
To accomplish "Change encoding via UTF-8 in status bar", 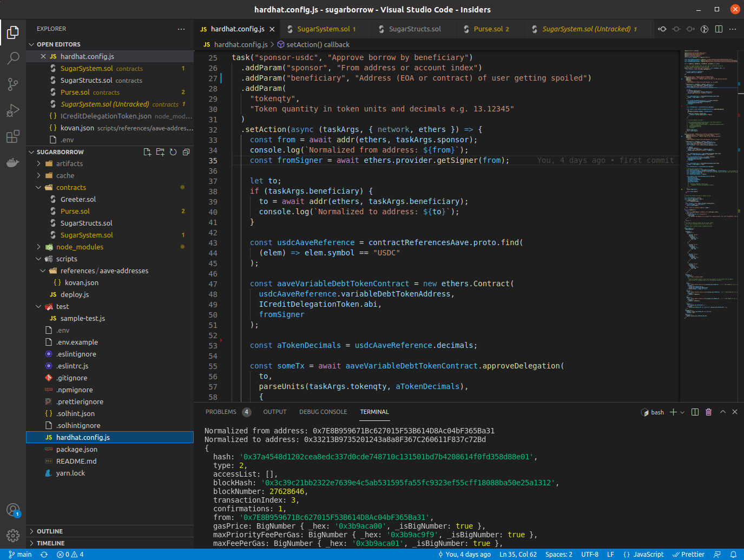I will 590,555.
